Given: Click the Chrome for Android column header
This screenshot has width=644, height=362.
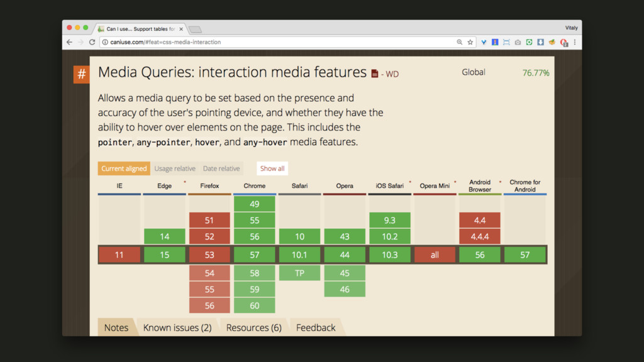Looking at the screenshot, I should [x=525, y=186].
